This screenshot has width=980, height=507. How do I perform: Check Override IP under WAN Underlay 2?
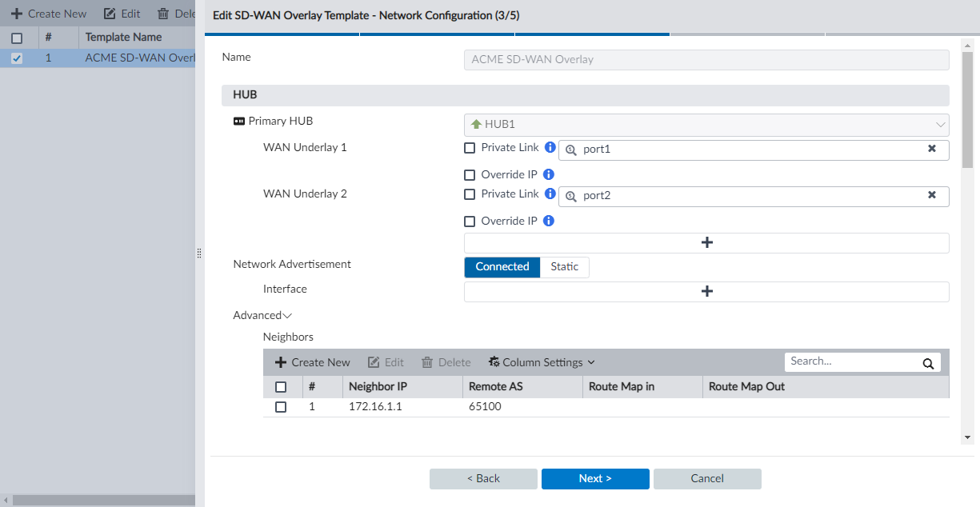(470, 221)
